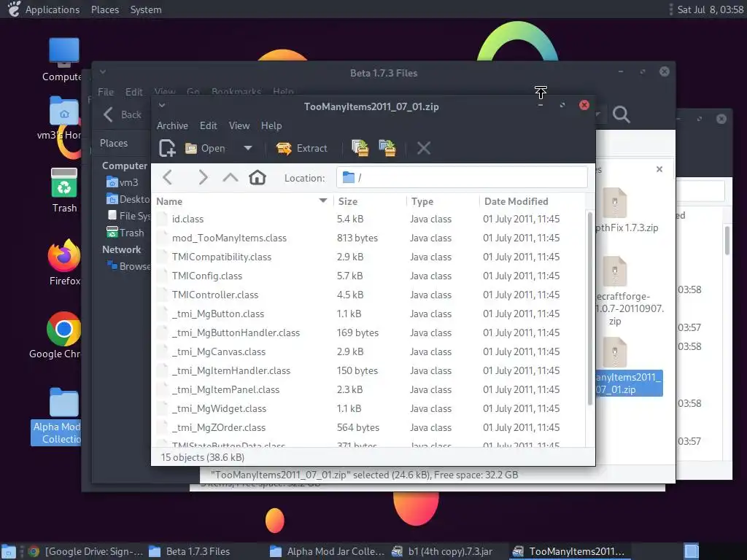This screenshot has height=560, width=747.
Task: Select _tmi_MgWidget.class file
Action: pos(368,408)
